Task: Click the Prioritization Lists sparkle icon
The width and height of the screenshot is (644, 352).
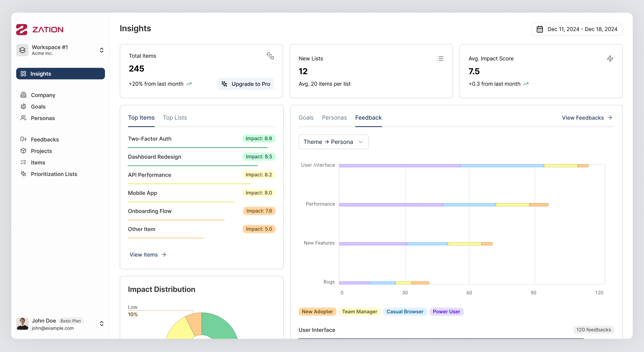Action: (x=23, y=174)
